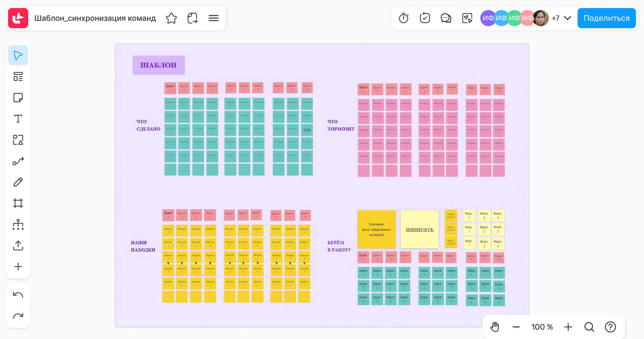Toggle the hand pan mode
Viewport: 644px width, 339px height.
495,327
